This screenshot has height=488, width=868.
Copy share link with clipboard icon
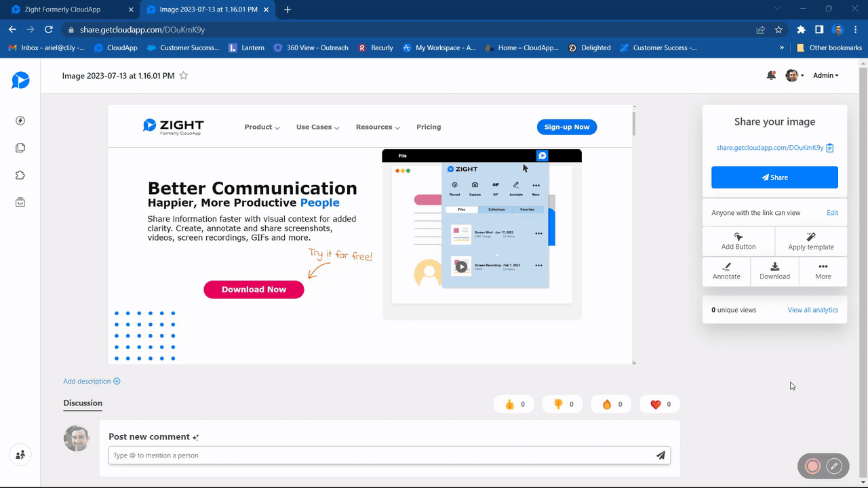pyautogui.click(x=830, y=148)
